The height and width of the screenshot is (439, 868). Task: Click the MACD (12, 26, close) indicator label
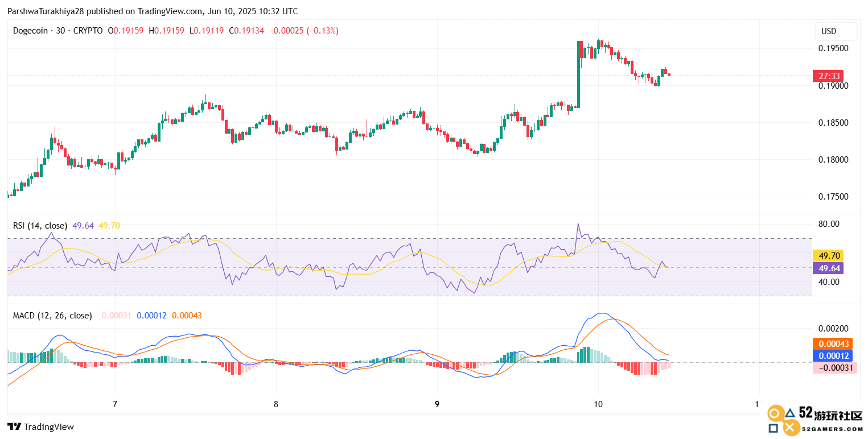pyautogui.click(x=52, y=315)
